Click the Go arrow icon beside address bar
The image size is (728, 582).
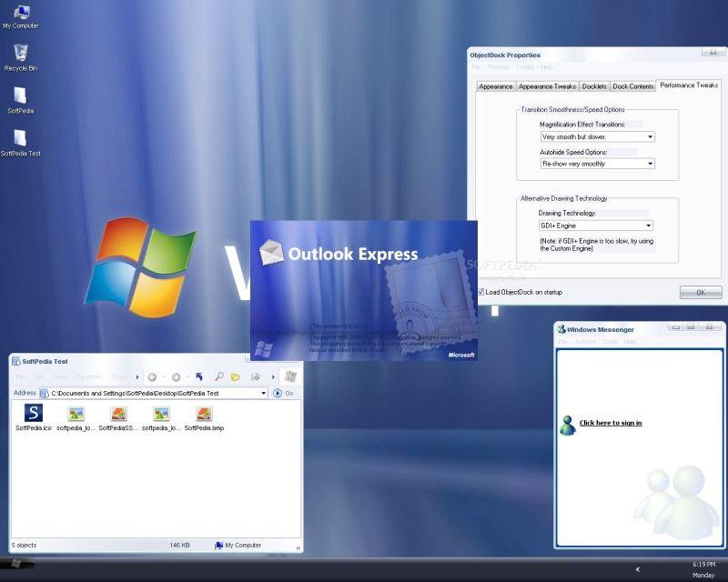pyautogui.click(x=278, y=393)
